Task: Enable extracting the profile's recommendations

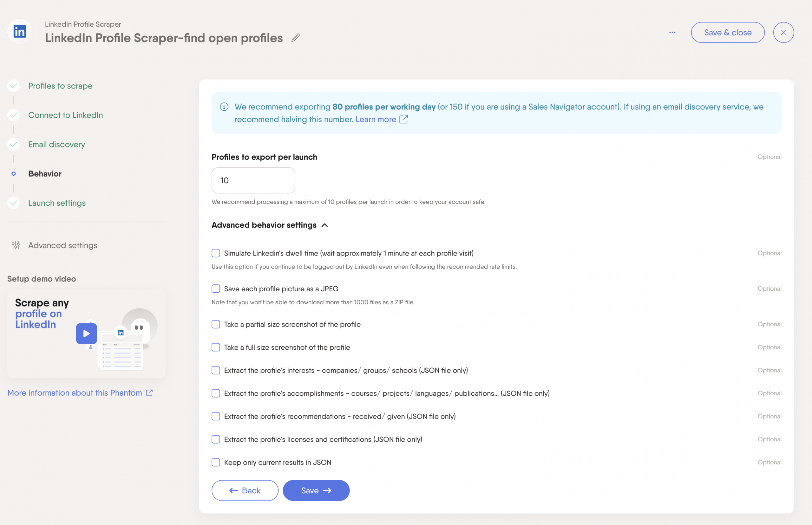Action: point(216,416)
